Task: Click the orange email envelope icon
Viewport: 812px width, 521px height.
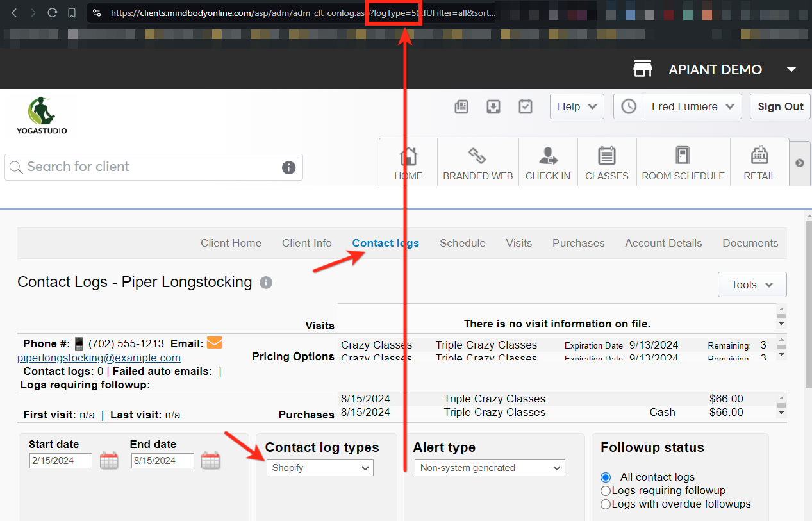Action: coord(215,343)
